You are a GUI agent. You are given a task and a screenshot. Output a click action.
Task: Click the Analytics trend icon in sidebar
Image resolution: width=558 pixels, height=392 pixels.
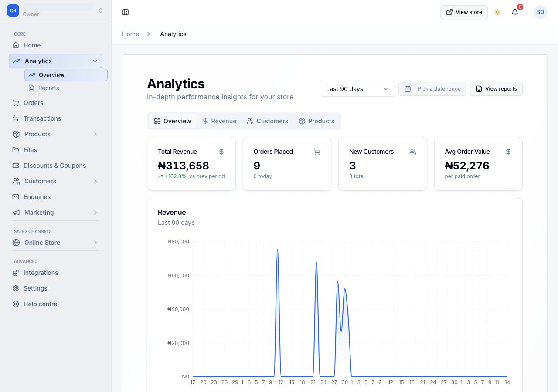[17, 61]
